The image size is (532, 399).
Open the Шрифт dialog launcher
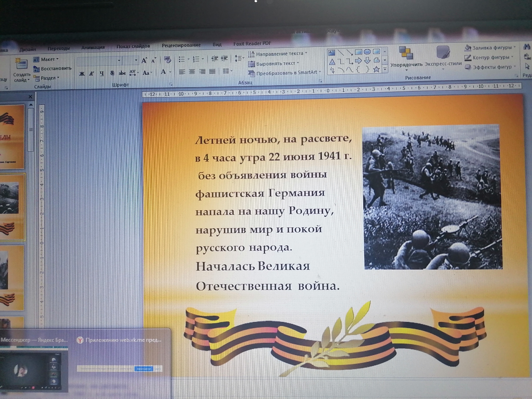171,84
